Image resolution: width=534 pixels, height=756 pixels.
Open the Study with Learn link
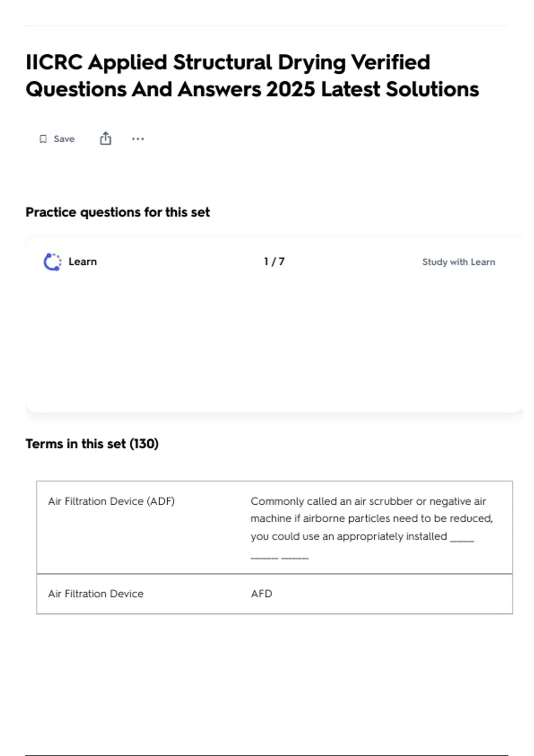[x=459, y=262]
